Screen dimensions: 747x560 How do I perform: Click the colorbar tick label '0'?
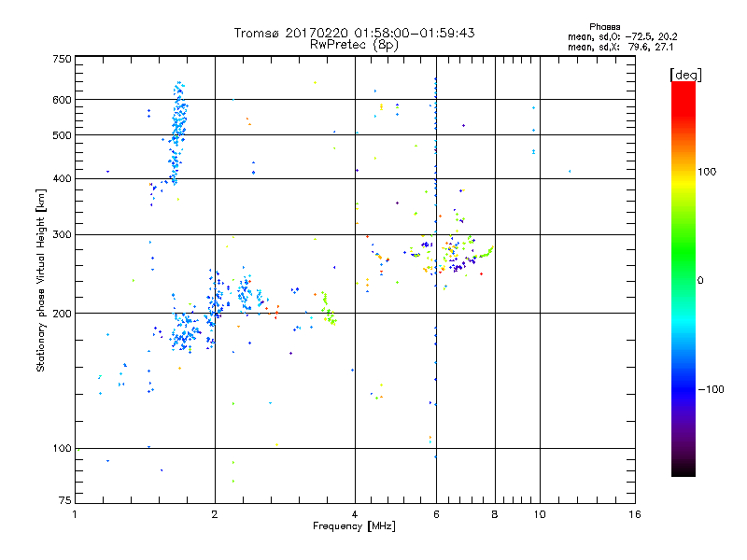pyautogui.click(x=700, y=281)
